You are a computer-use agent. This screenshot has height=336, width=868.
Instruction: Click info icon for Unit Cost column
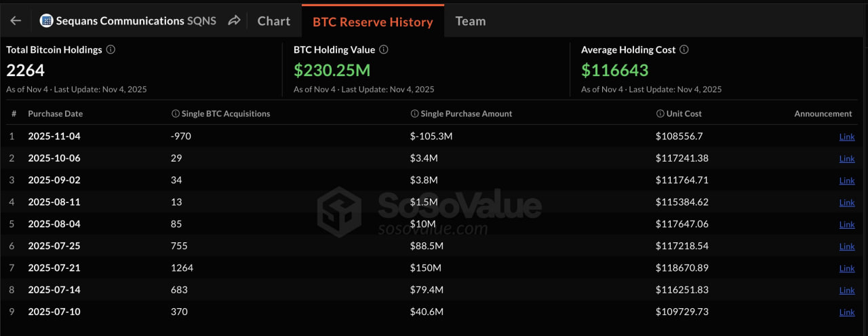[660, 114]
